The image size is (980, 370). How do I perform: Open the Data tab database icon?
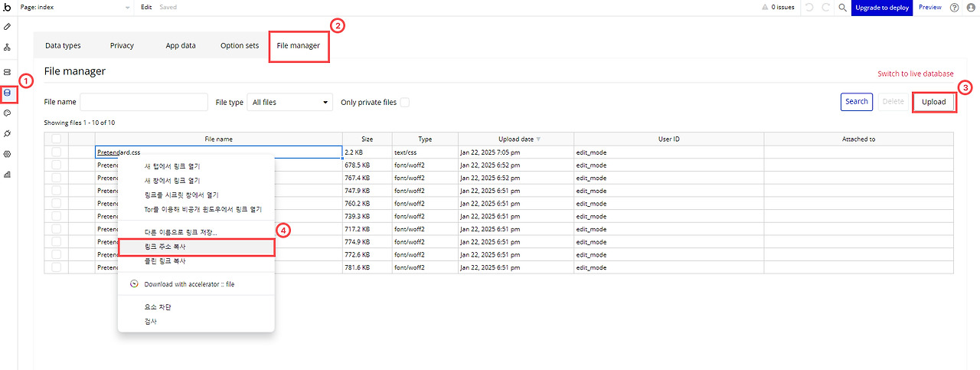[8, 93]
